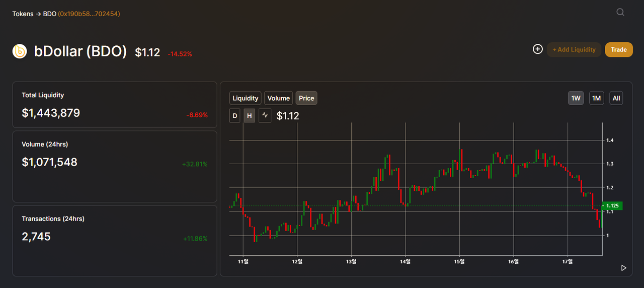Click the Volume (24hrs) value $1,071,548
The width and height of the screenshot is (644, 288).
tap(49, 162)
